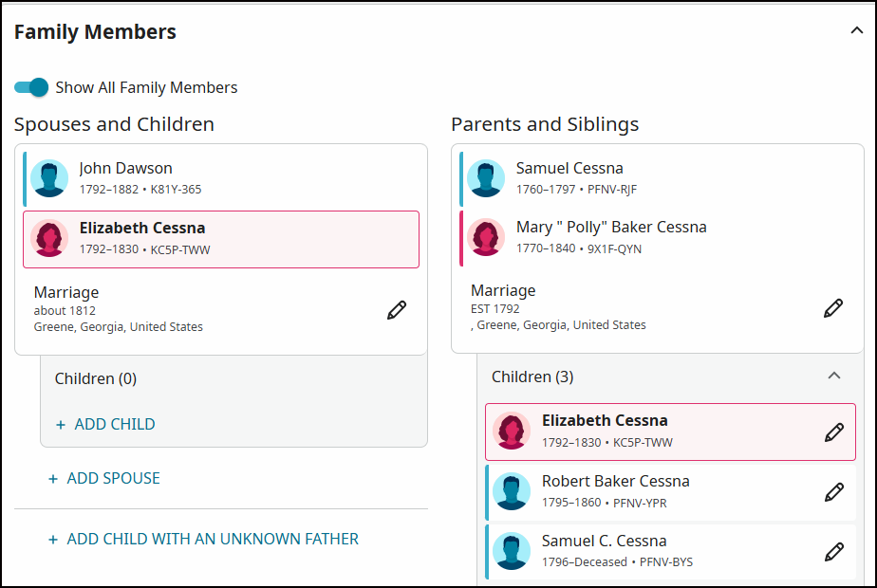Open John Dawson's portrait avatar
Image resolution: width=877 pixels, height=588 pixels.
(49, 178)
